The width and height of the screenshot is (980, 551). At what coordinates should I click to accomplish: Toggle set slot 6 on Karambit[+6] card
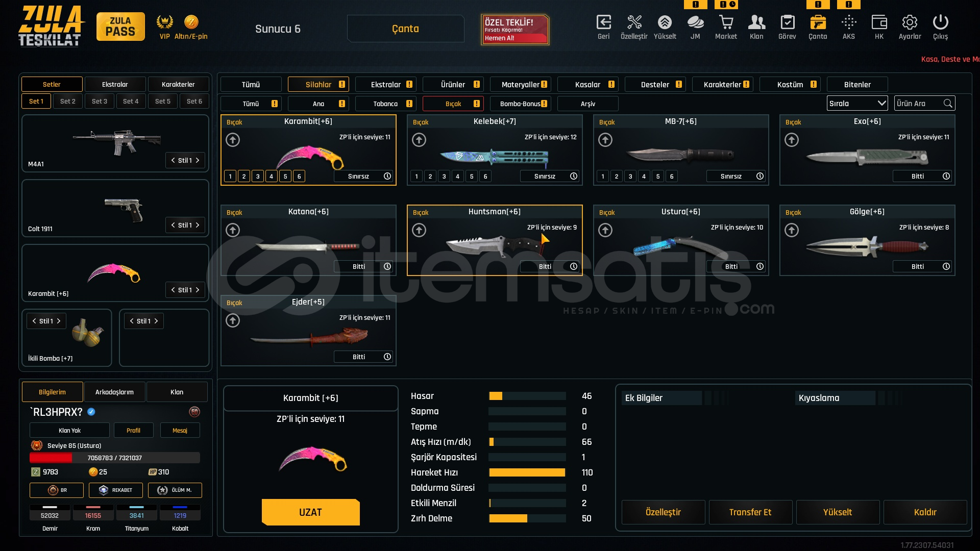point(299,176)
